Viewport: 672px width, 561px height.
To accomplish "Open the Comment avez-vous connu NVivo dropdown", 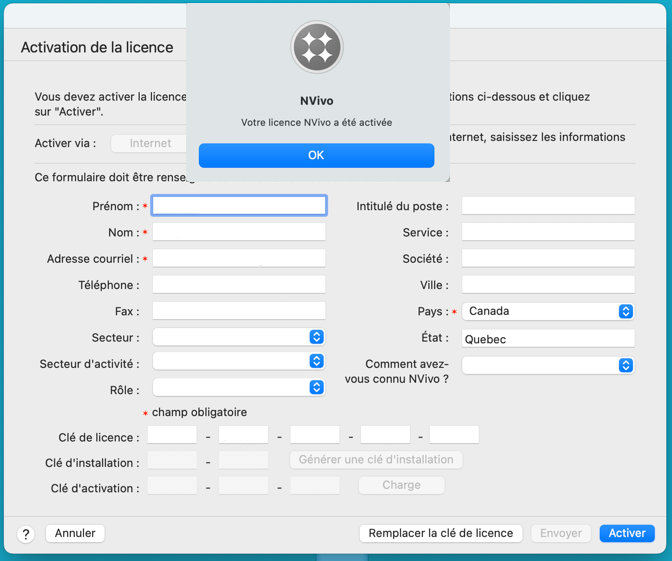I will click(x=548, y=365).
